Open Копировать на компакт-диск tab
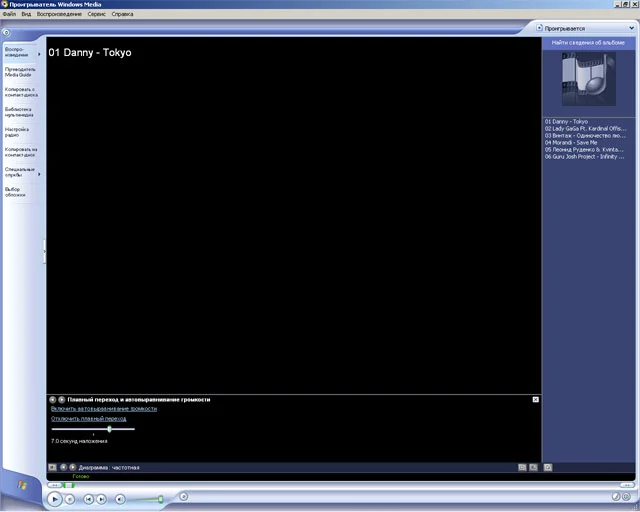The height and width of the screenshot is (512, 640). 21,152
